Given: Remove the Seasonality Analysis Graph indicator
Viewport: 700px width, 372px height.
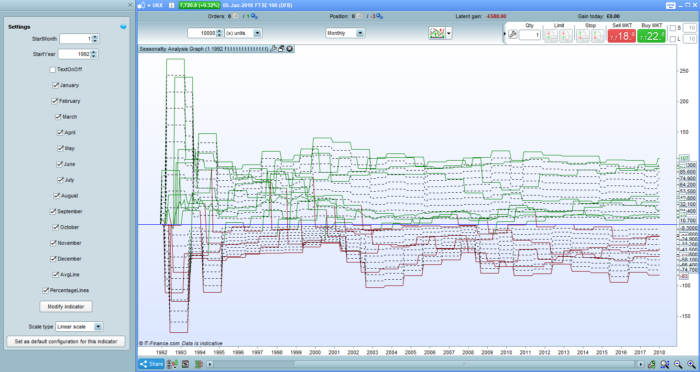Looking at the screenshot, I should tap(289, 49).
